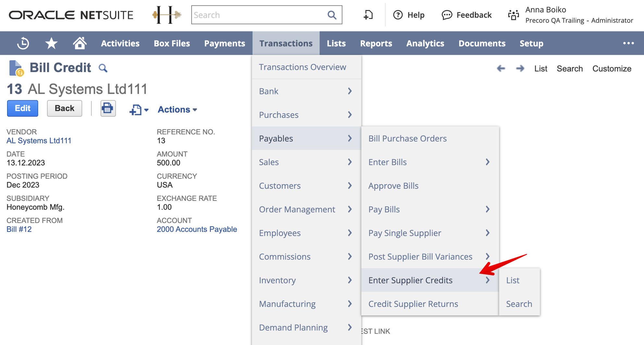This screenshot has width=644, height=345.
Task: Open the Reports menu
Action: coord(376,43)
